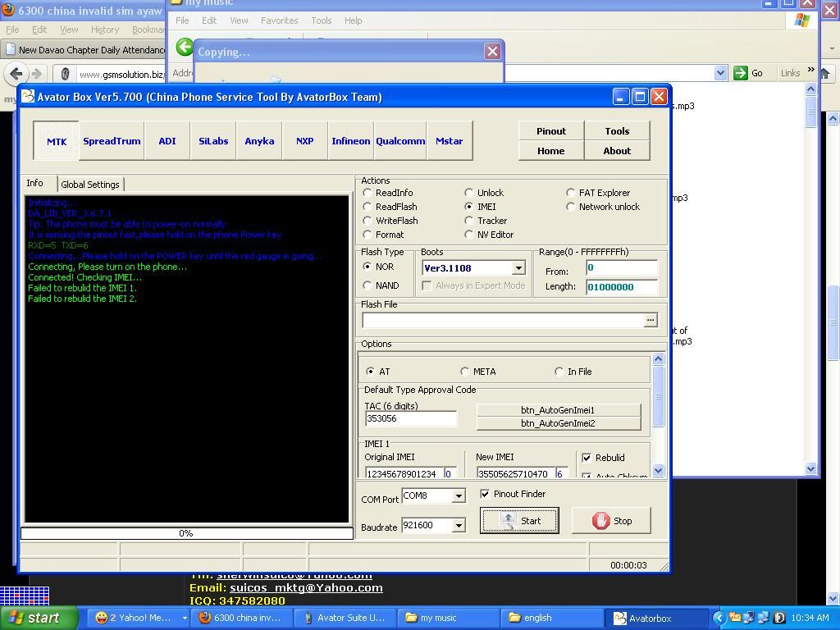Choose the NAND flash type option

coord(367,285)
